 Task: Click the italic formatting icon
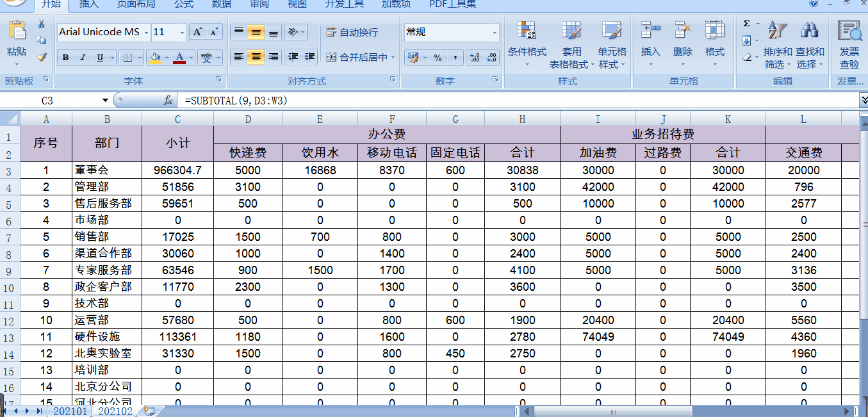(83, 57)
